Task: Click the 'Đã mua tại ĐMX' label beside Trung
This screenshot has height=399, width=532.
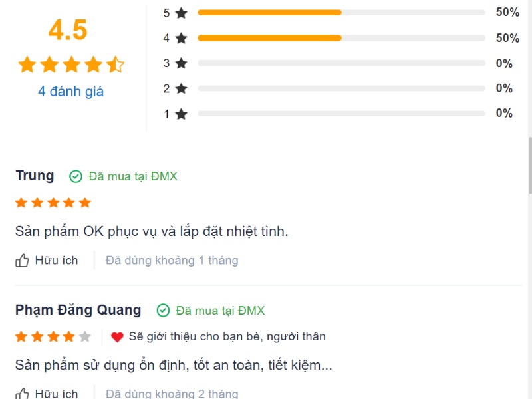Action: tap(133, 176)
